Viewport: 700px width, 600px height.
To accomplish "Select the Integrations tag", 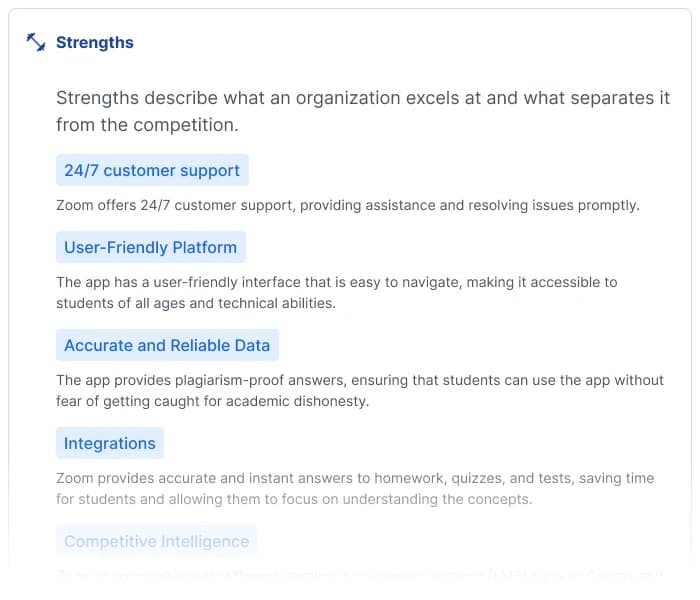I will [x=110, y=443].
